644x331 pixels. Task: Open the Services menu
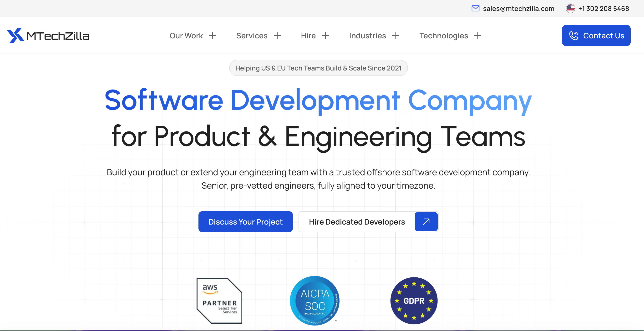pyautogui.click(x=252, y=35)
